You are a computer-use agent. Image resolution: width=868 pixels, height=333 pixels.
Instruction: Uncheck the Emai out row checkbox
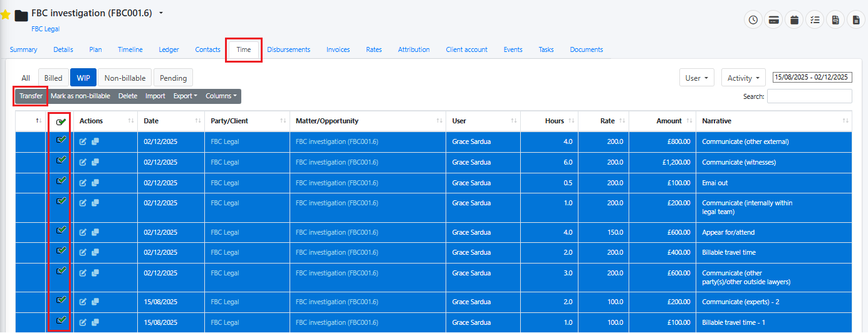coord(61,181)
